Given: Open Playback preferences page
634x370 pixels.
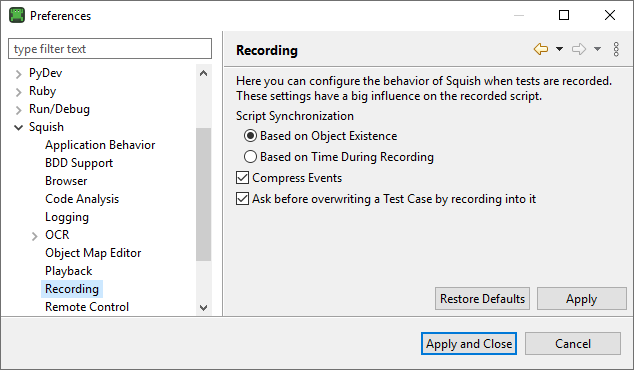Looking at the screenshot, I should pos(68,271).
